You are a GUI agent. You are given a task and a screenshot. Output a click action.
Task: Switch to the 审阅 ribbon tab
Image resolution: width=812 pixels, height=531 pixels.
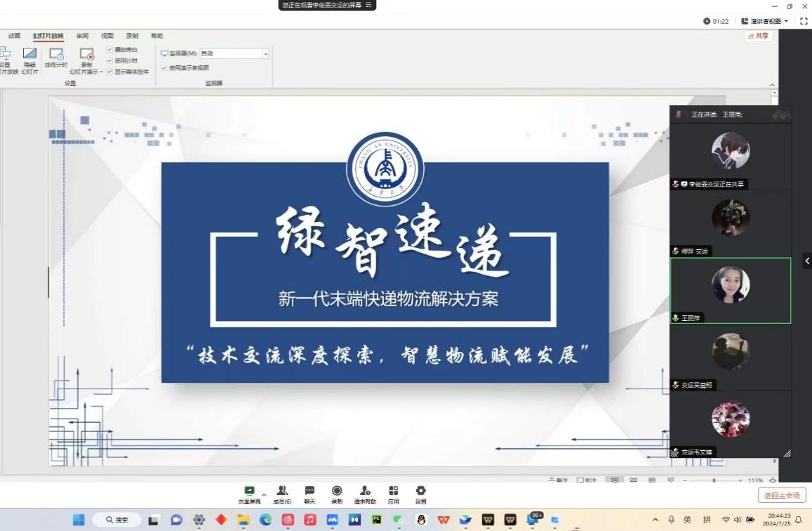(x=83, y=36)
